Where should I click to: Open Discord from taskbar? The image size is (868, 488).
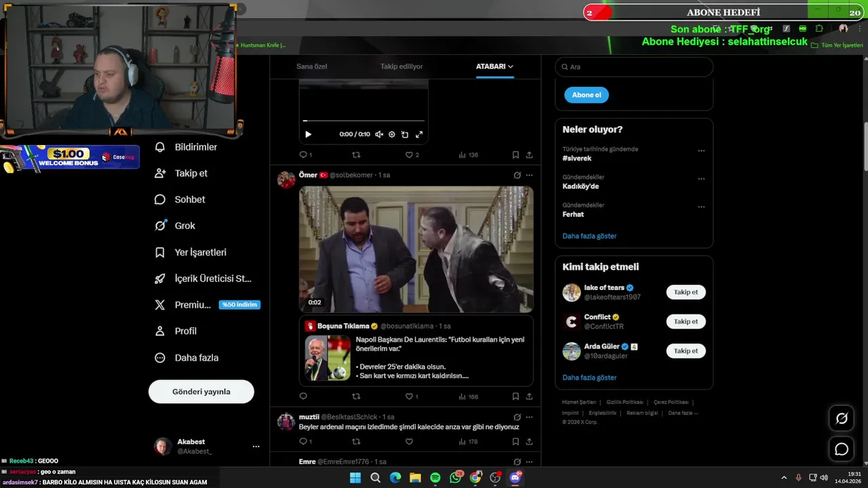tap(515, 478)
